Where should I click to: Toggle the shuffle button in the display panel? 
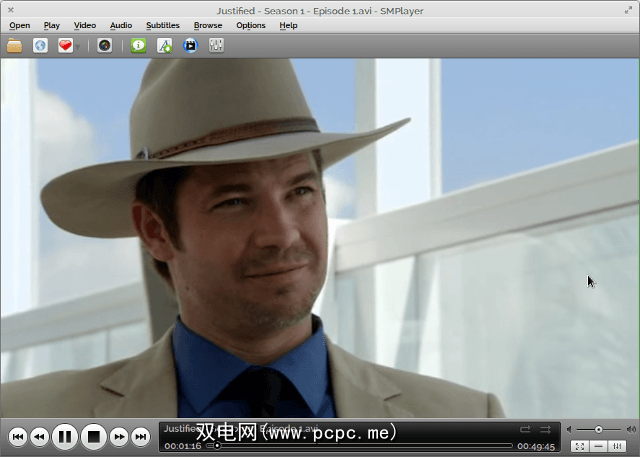(546, 429)
